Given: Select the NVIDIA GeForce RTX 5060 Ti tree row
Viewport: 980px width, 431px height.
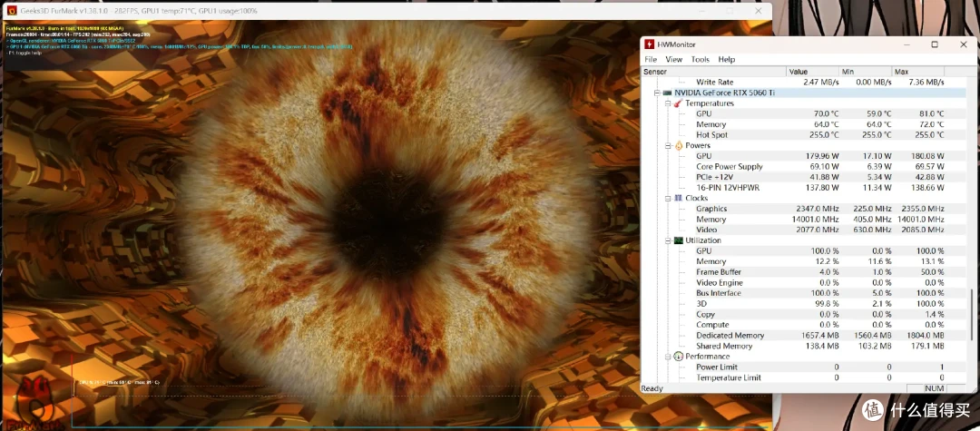Looking at the screenshot, I should (x=805, y=93).
